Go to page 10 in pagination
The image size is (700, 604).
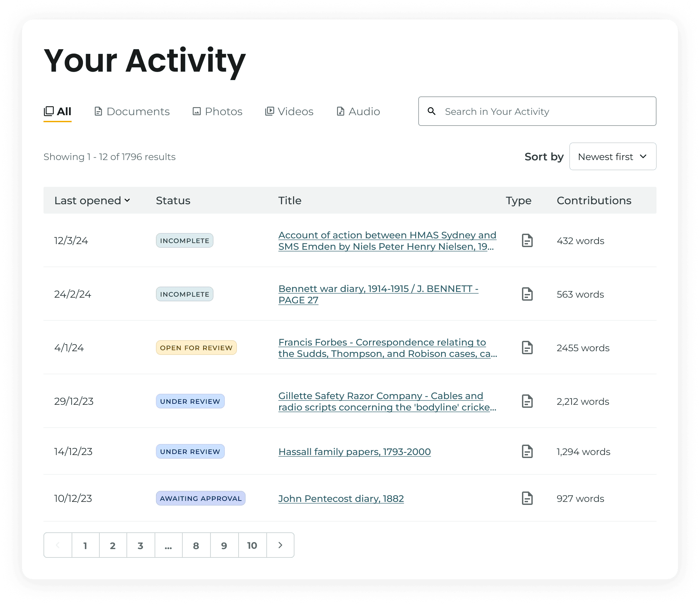click(252, 545)
